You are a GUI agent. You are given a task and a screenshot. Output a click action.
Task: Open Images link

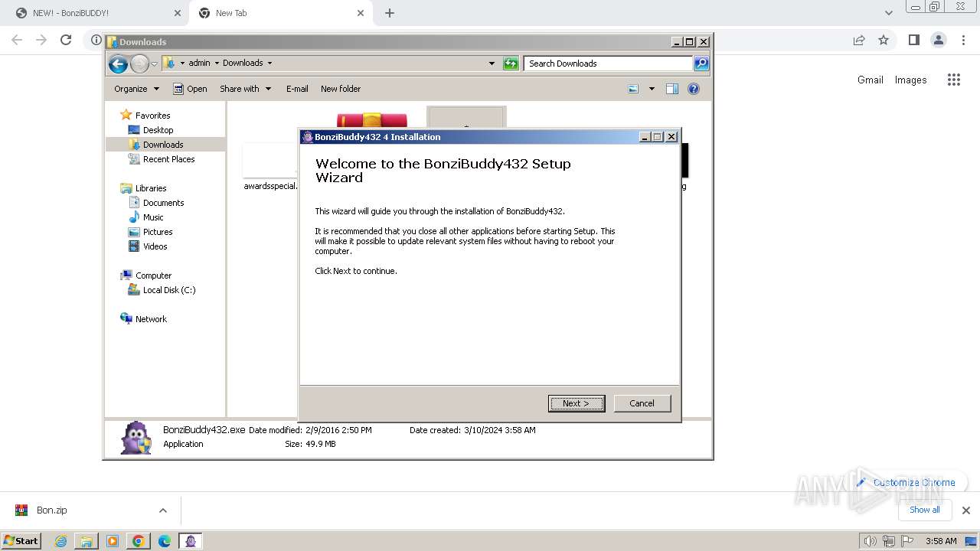[910, 80]
